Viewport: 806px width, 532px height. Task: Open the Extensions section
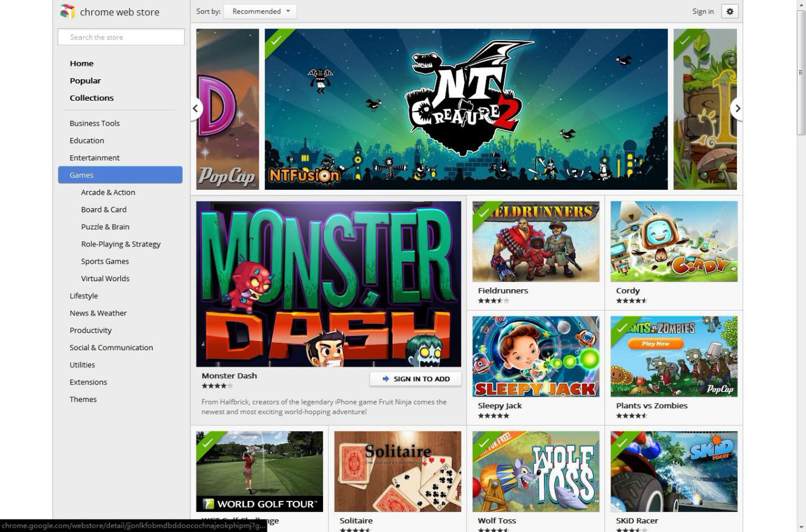pos(89,382)
